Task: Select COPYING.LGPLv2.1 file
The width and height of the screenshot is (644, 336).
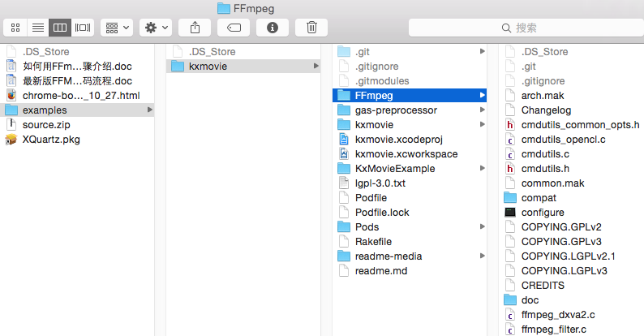Action: coord(573,256)
